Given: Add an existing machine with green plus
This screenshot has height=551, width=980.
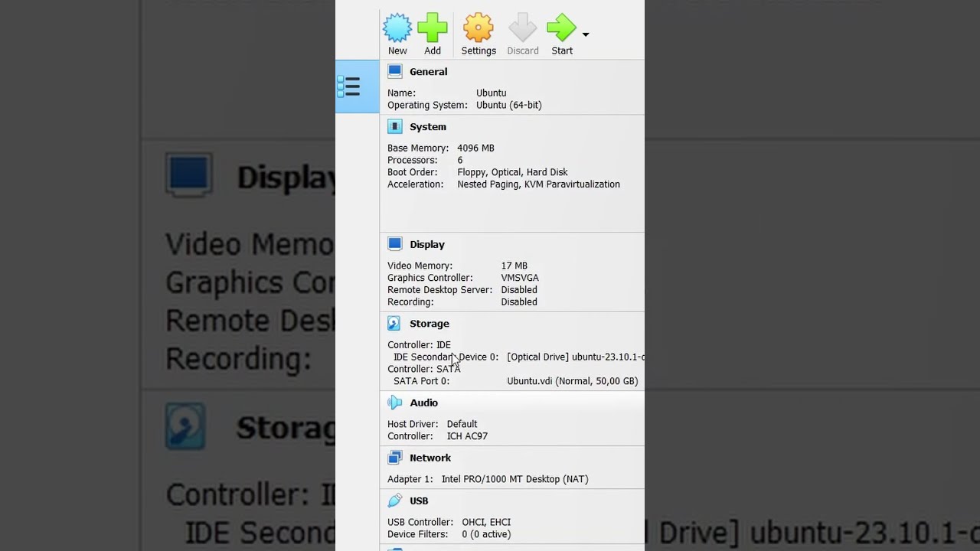Looking at the screenshot, I should pyautogui.click(x=433, y=28).
